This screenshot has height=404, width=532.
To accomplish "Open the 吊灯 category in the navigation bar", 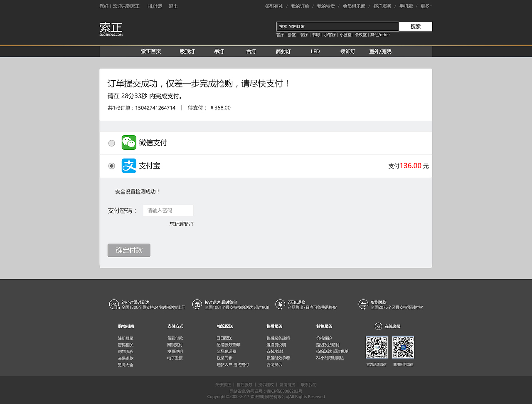I will point(219,51).
